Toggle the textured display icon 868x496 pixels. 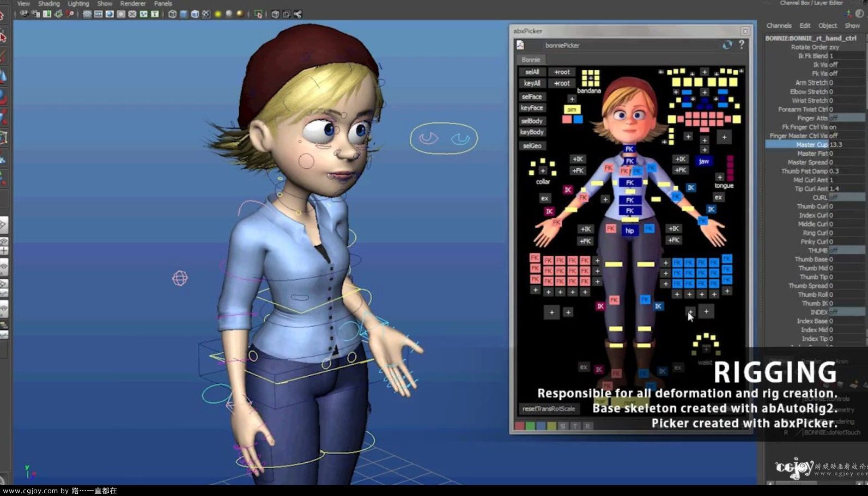pyautogui.click(x=206, y=14)
